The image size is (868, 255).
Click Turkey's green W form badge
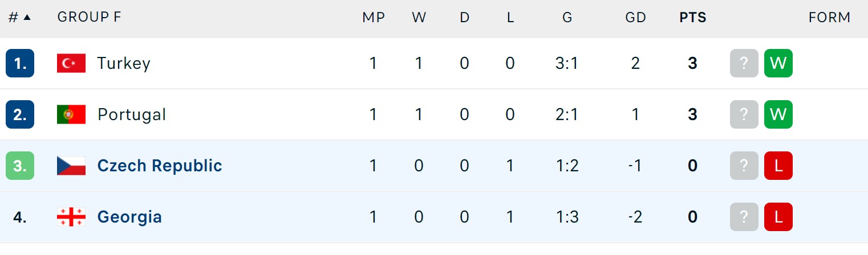(x=778, y=63)
